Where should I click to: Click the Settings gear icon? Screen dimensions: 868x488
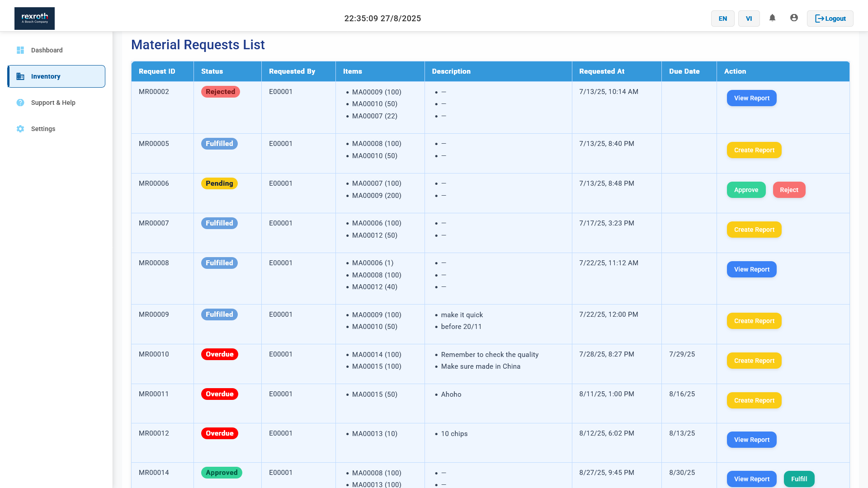[20, 129]
